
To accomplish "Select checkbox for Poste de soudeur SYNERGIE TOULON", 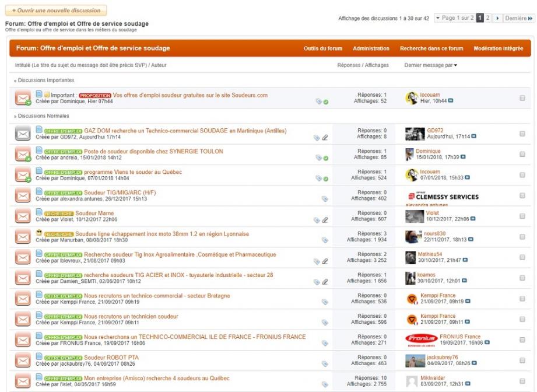I will [522, 154].
